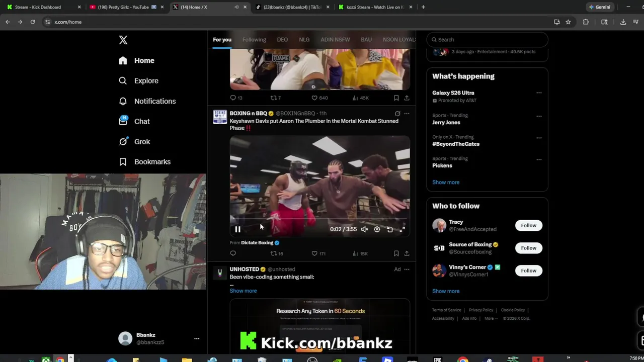
Task: Reply to the top post with 13 replies
Action: (x=236, y=98)
